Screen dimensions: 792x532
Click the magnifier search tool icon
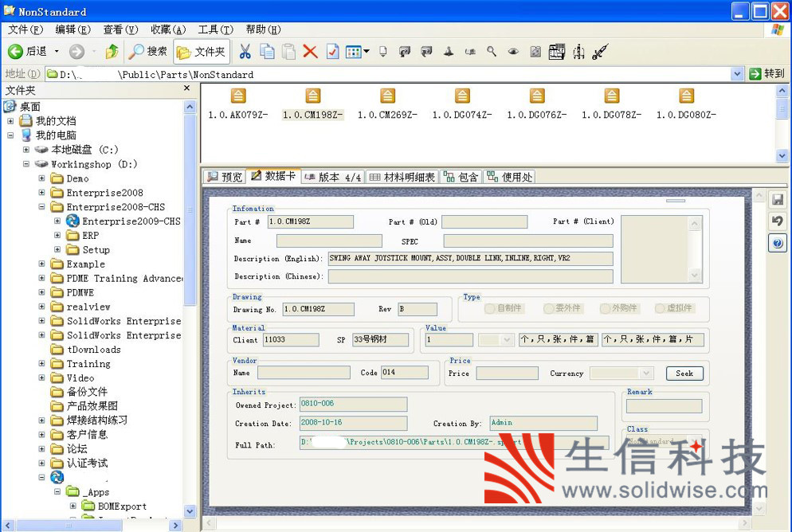492,52
